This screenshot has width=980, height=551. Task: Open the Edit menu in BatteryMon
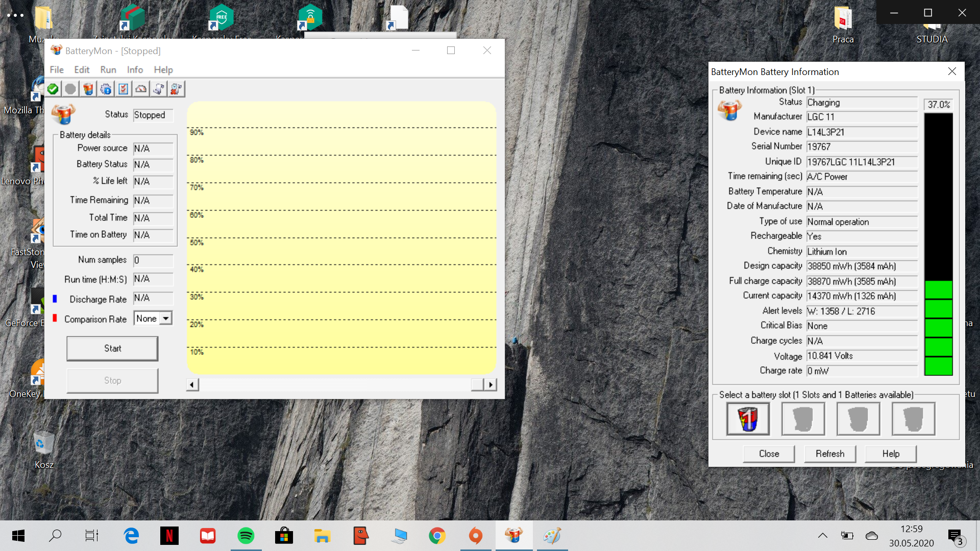82,69
